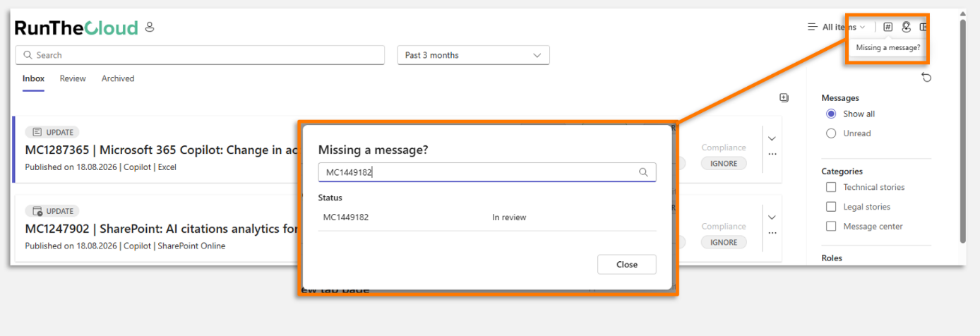Open more options for MC1287365 card
Screen dimensions: 980x336
click(772, 153)
